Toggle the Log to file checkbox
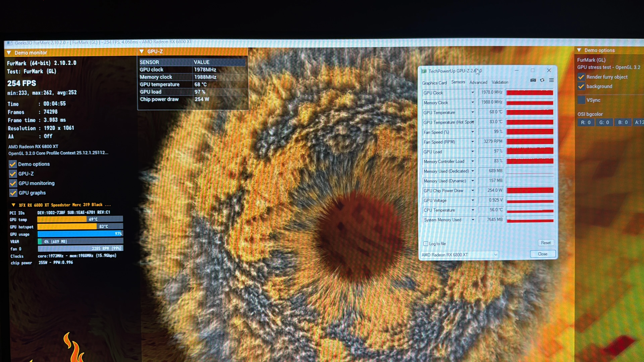 pyautogui.click(x=426, y=244)
